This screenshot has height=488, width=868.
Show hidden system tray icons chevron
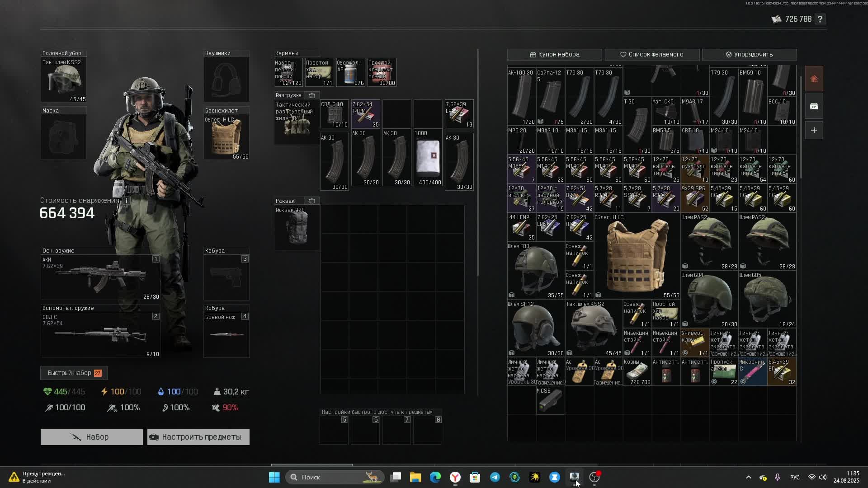pos(748,477)
